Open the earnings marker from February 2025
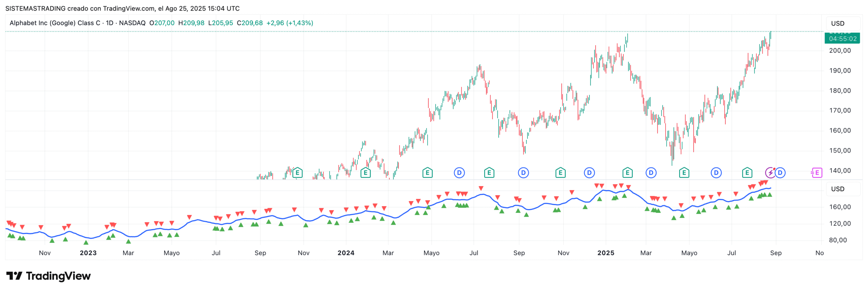This screenshot has height=292, width=868. pos(627,173)
